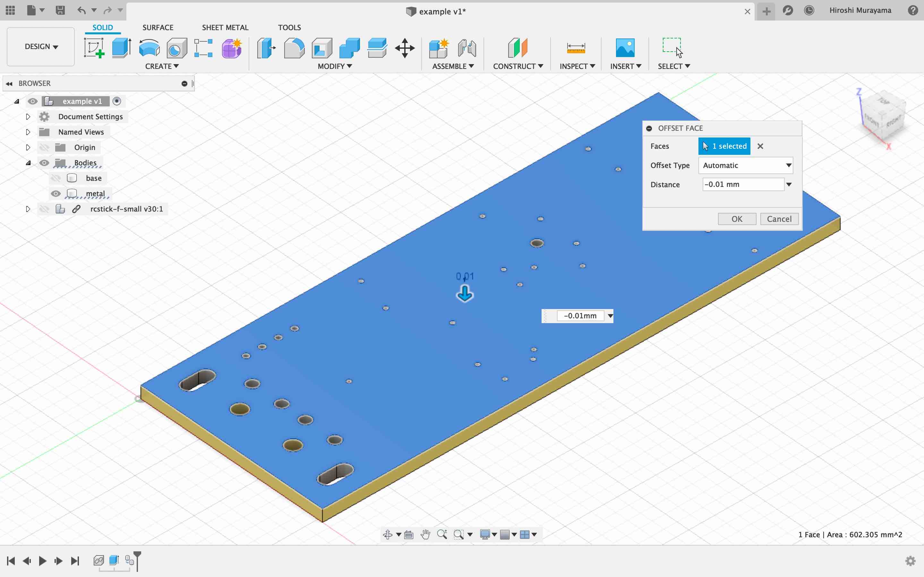
Task: Hide the metal body visibility
Action: 56,194
